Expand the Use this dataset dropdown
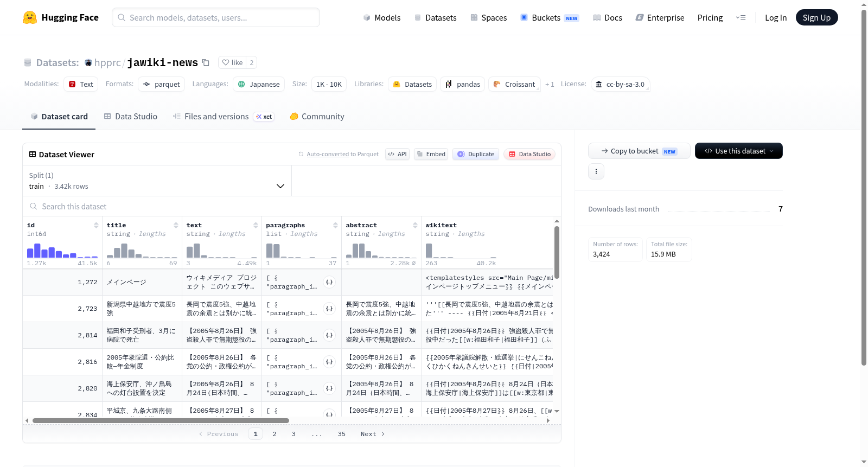Viewport: 868px width, 467px height. click(x=739, y=151)
